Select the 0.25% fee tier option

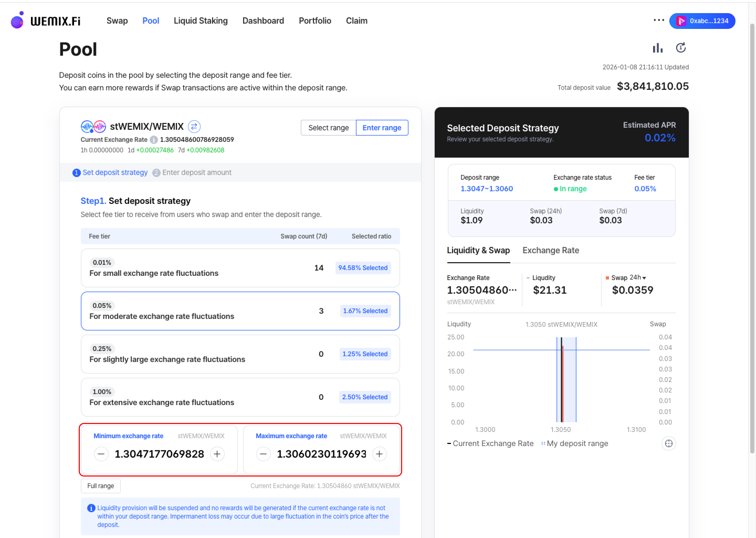point(240,354)
